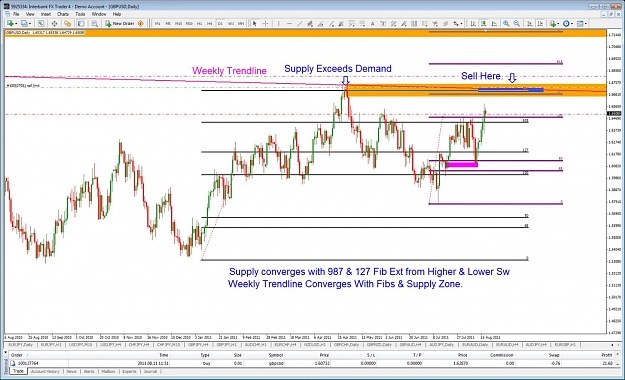Switch to the Alerts terminal tab

click(x=89, y=371)
